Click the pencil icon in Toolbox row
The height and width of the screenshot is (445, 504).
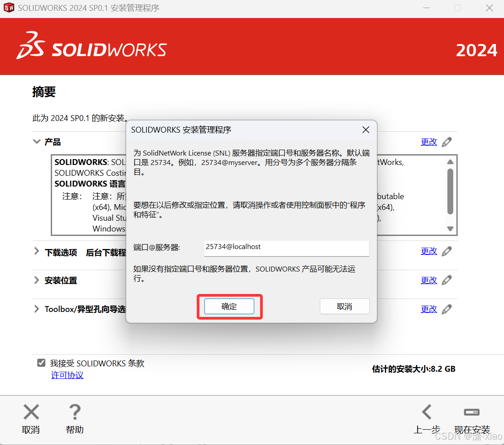point(447,309)
